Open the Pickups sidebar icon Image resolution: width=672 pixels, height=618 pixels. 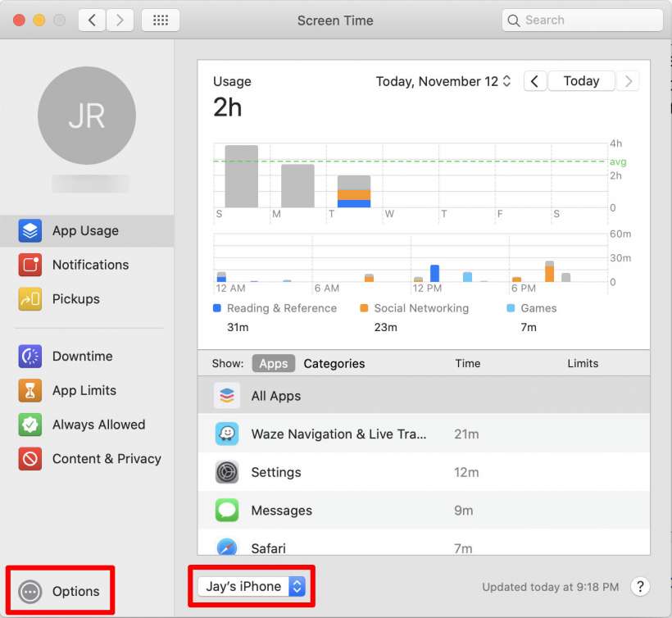coord(30,298)
